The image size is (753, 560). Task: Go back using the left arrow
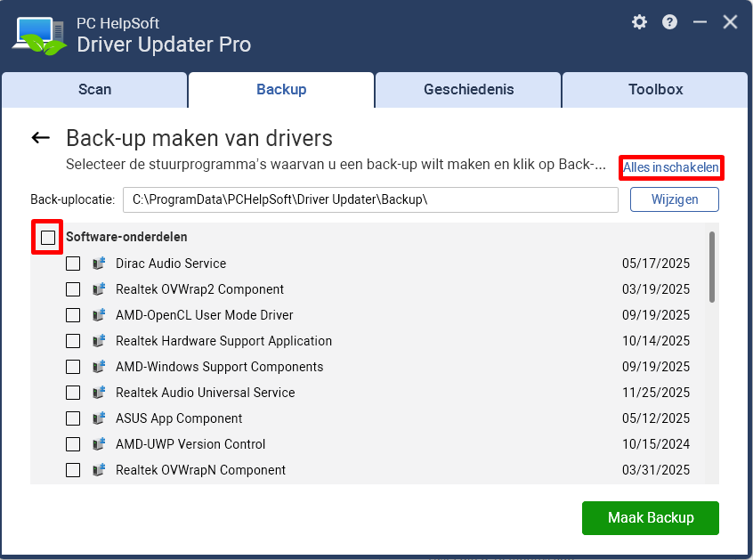tap(41, 138)
